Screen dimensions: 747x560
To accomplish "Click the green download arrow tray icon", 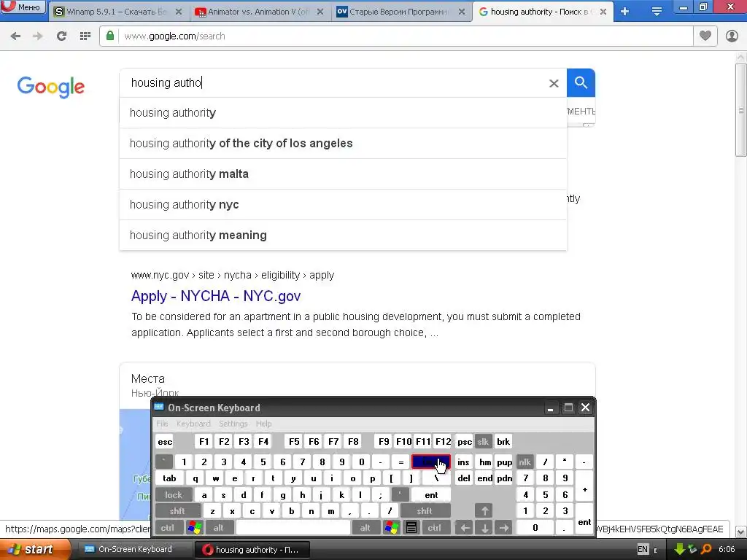I will pyautogui.click(x=679, y=549).
